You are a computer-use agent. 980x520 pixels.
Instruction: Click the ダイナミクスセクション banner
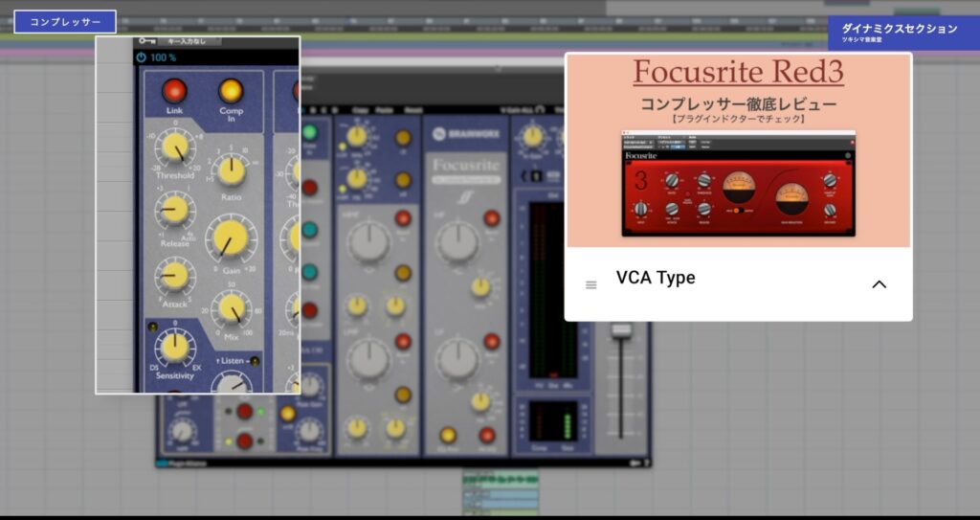coord(903,34)
